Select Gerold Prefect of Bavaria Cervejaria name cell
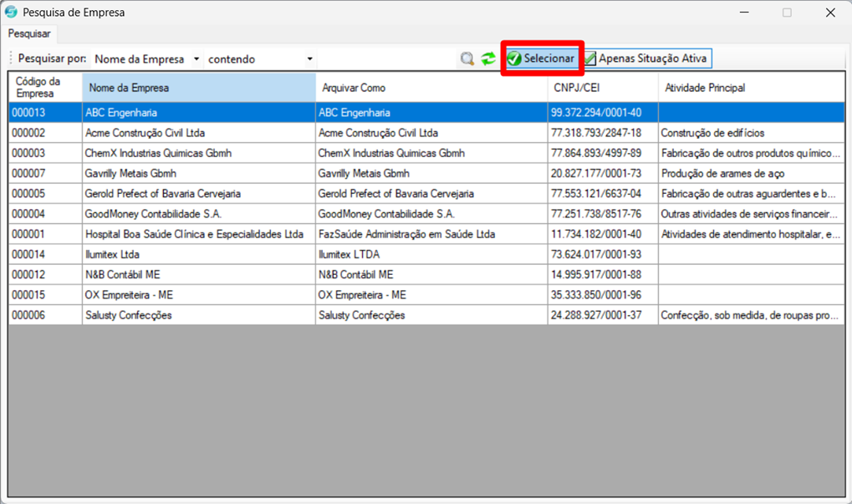852x504 pixels. [199, 193]
